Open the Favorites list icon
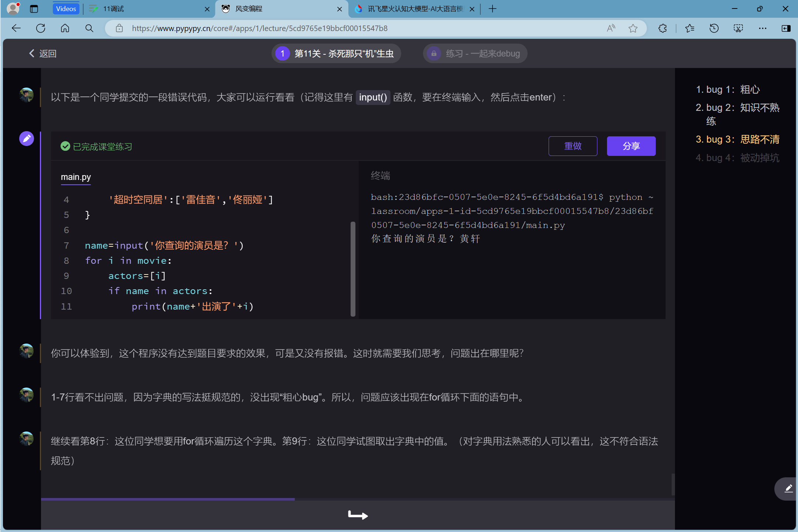 pyautogui.click(x=689, y=28)
